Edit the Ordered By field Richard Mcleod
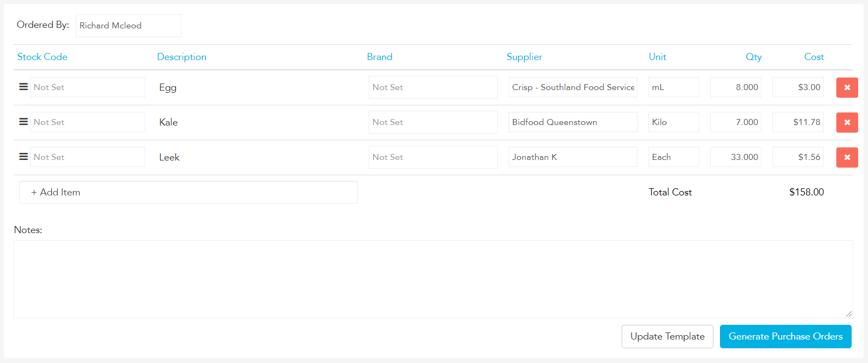Image resolution: width=868 pixels, height=363 pixels. click(x=128, y=26)
